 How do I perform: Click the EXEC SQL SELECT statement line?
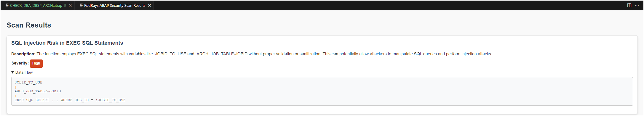tap(70, 100)
